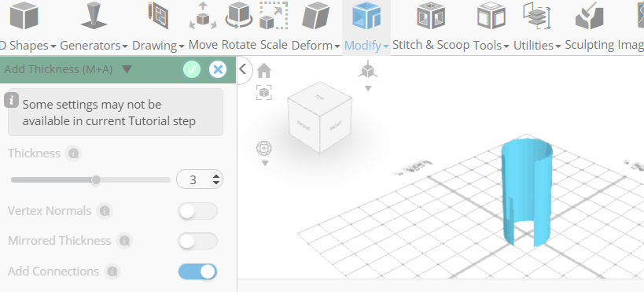Click the tutorial settings notice text
Viewport: 644px width, 292px height.
109,113
